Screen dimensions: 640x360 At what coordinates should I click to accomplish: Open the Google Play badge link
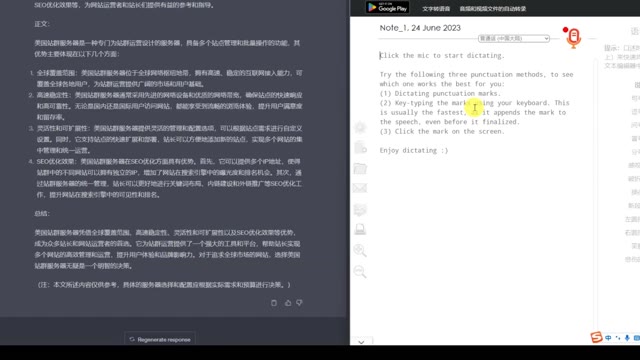pos(387,8)
